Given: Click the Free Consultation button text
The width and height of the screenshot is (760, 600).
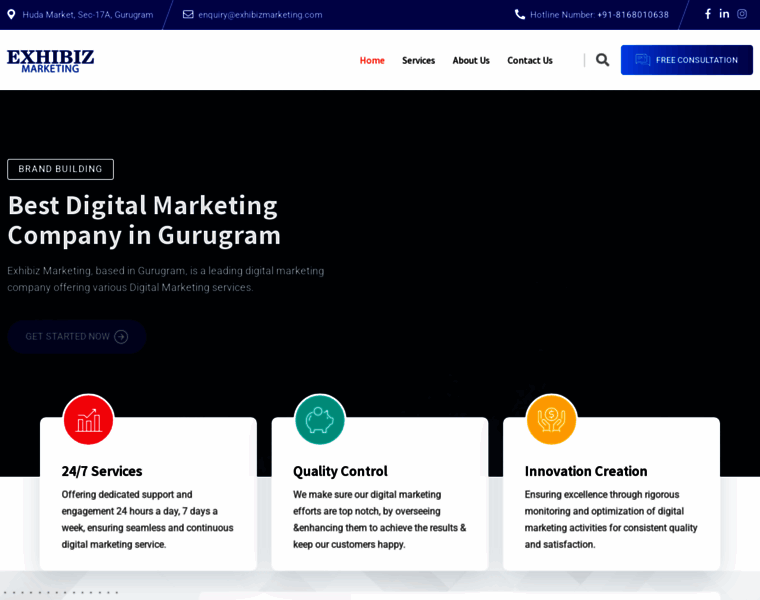Looking at the screenshot, I should pos(697,60).
